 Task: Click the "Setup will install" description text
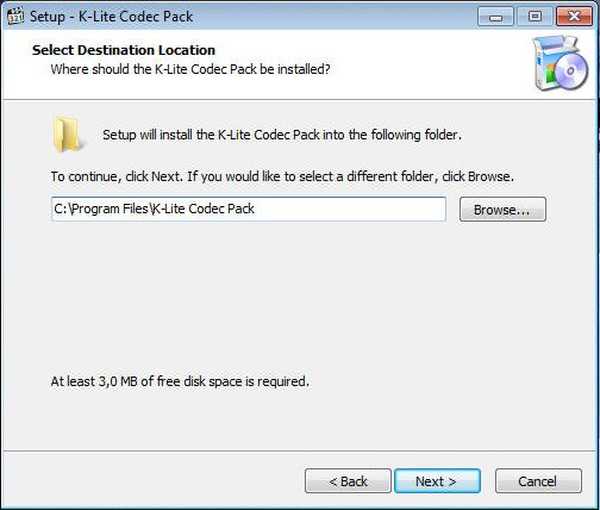click(282, 135)
